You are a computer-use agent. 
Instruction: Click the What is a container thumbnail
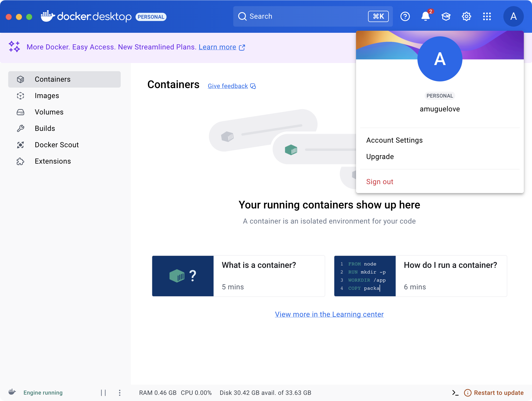pos(183,276)
